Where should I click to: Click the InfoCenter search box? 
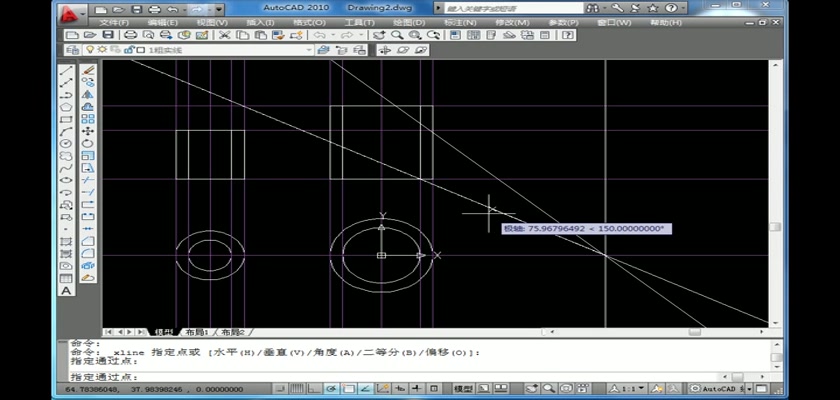pyautogui.click(x=514, y=9)
